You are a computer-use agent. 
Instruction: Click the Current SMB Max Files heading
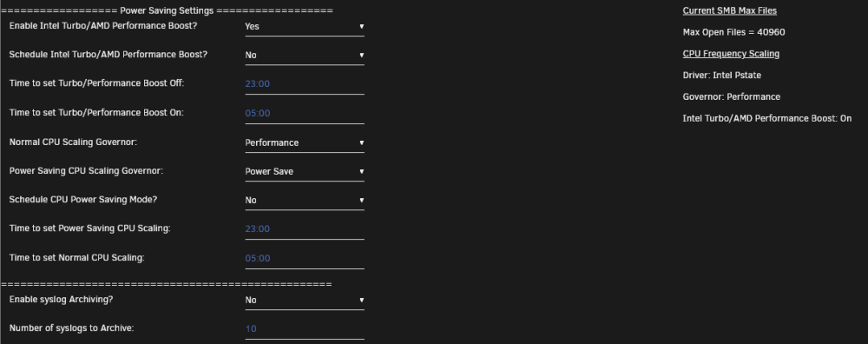[730, 10]
